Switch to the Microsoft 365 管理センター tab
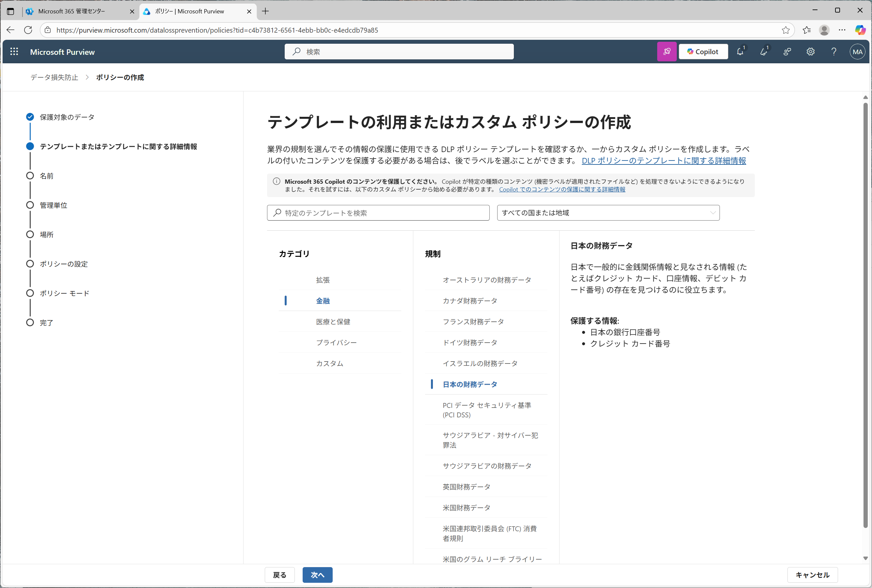This screenshot has width=872, height=588. point(71,11)
